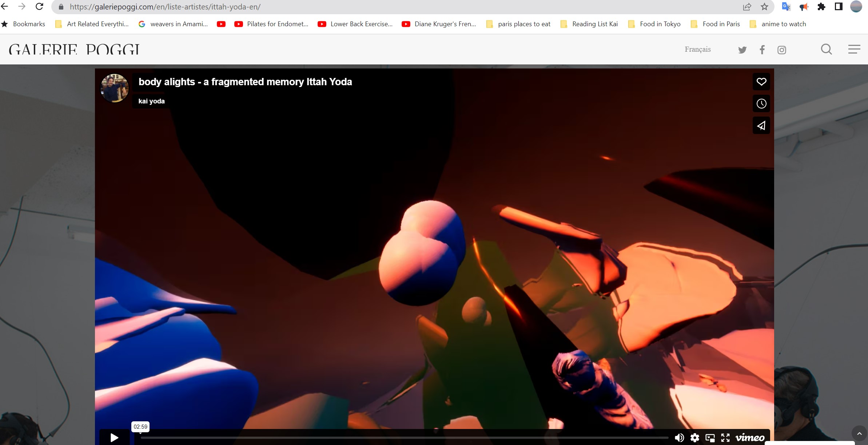Viewport: 868px width, 445px height.
Task: Play the Vimeo video
Action: tap(114, 437)
